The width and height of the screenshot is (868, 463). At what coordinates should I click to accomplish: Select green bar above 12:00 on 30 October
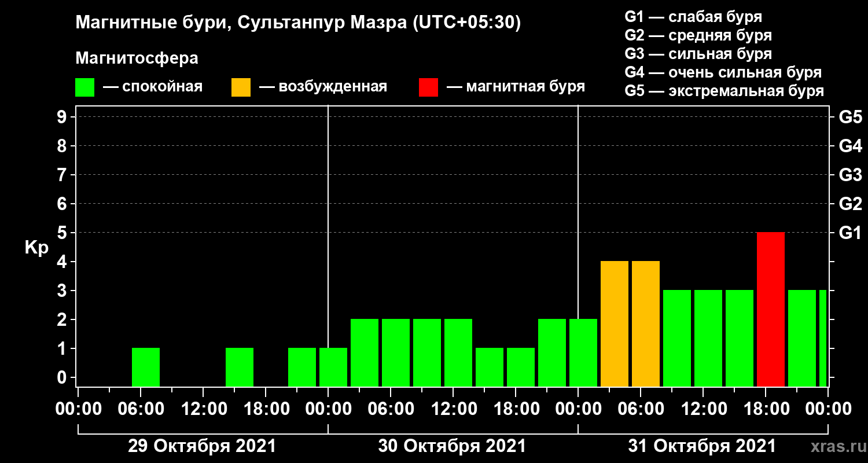point(458,352)
